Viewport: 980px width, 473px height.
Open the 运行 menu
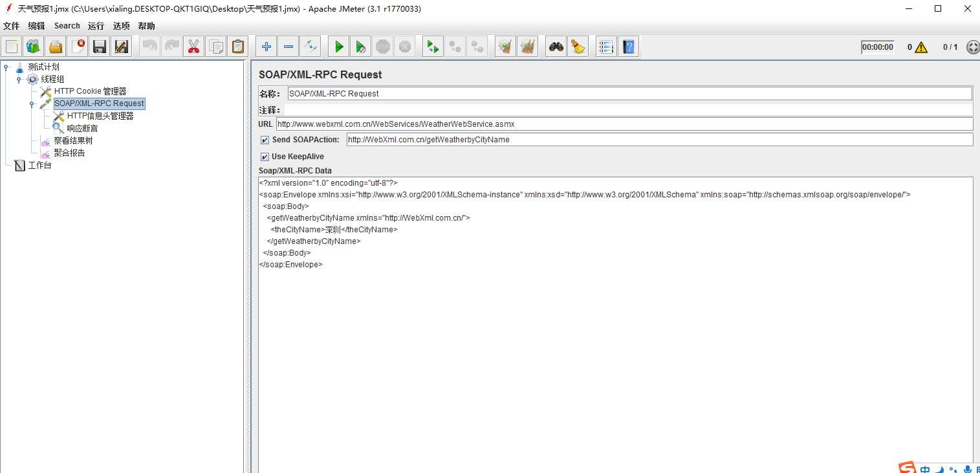click(96, 26)
